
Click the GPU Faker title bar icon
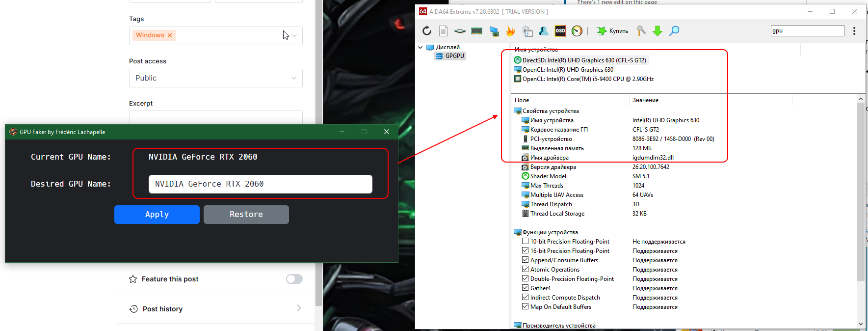tap(13, 132)
